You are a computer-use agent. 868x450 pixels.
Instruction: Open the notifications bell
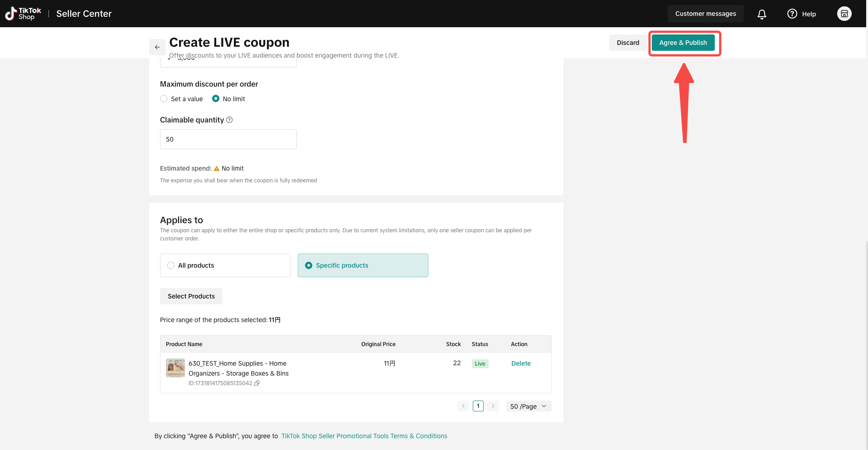pyautogui.click(x=762, y=14)
